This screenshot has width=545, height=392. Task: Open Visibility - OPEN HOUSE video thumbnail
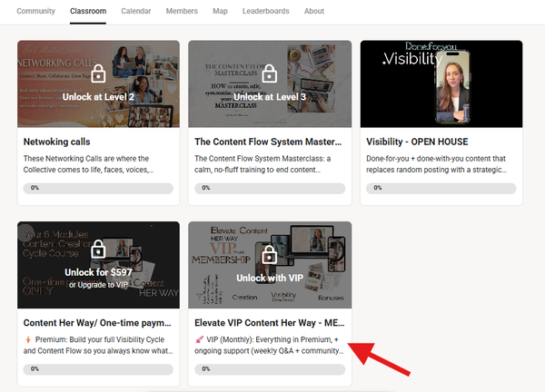[x=441, y=83]
